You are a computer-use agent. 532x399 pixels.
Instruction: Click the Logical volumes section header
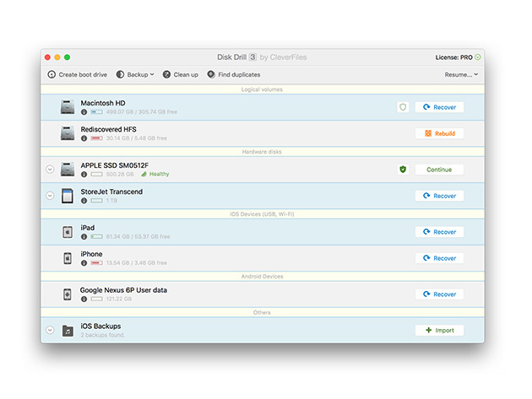coord(262,89)
